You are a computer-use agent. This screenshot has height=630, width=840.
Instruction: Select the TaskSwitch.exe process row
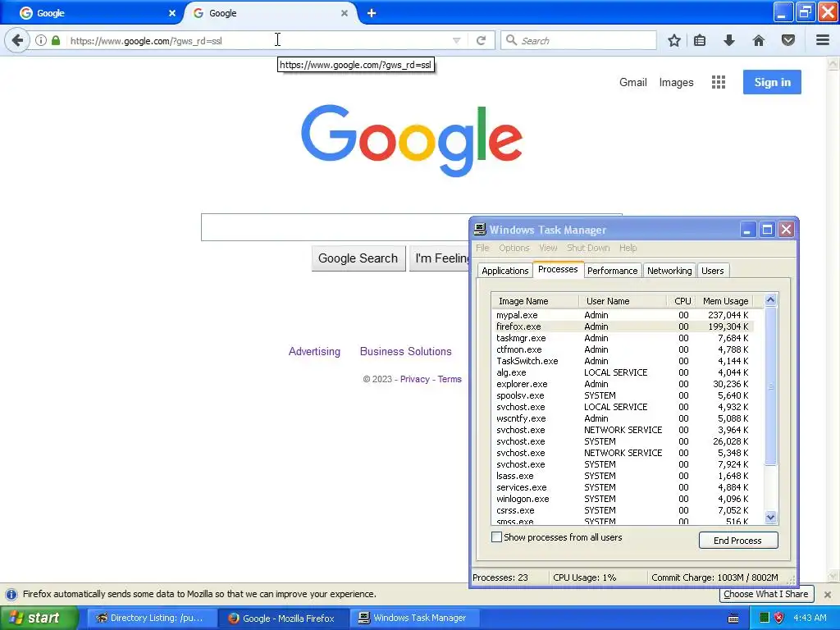point(623,361)
